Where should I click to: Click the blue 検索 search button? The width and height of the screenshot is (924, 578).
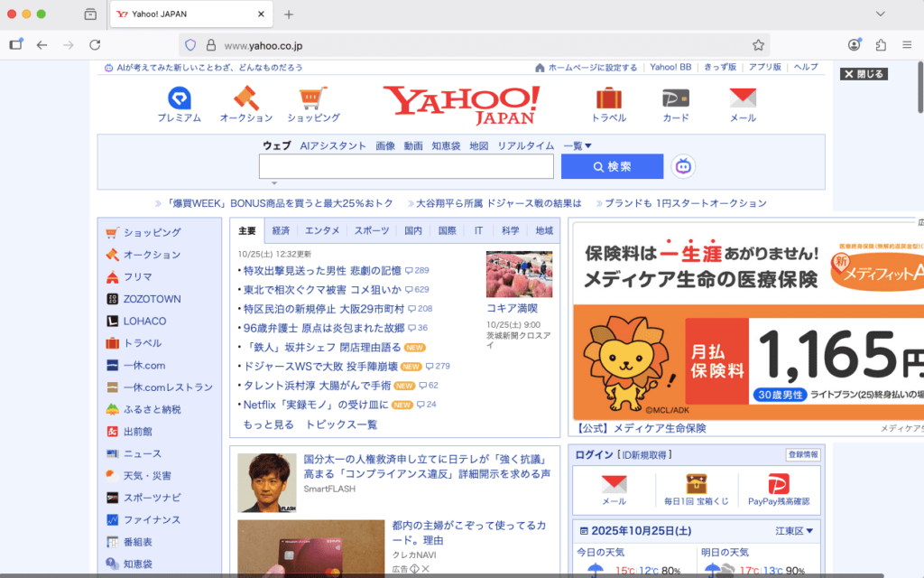pos(613,167)
